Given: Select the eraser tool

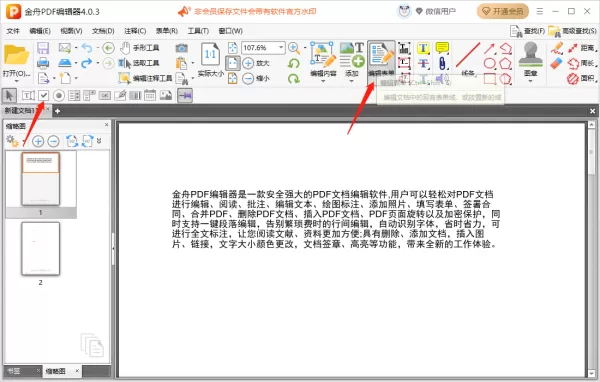Looking at the screenshot, I should (x=557, y=63).
